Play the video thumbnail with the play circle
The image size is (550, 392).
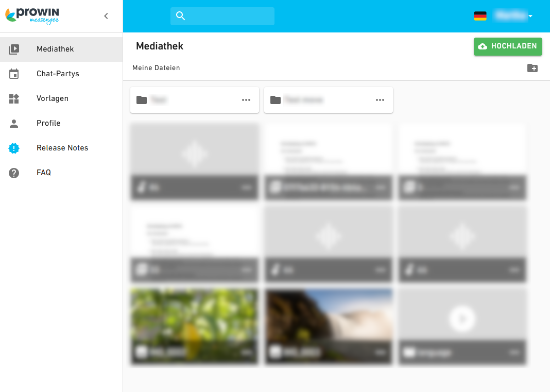click(x=462, y=318)
